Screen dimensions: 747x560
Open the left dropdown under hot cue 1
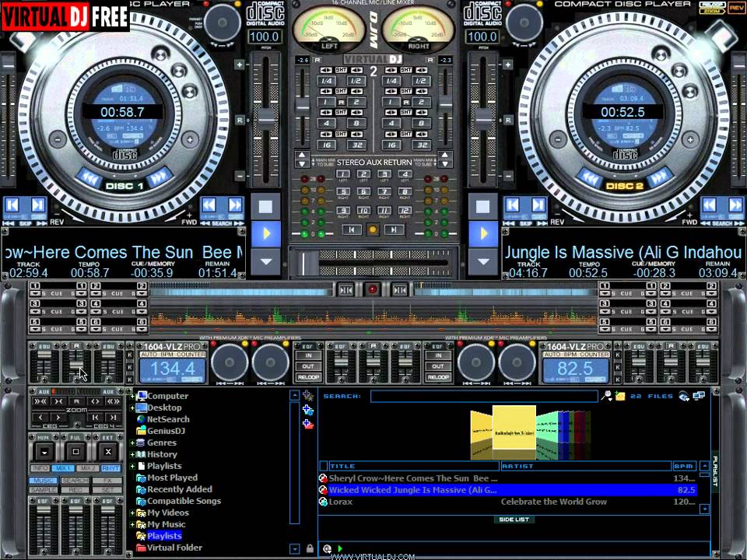34,294
